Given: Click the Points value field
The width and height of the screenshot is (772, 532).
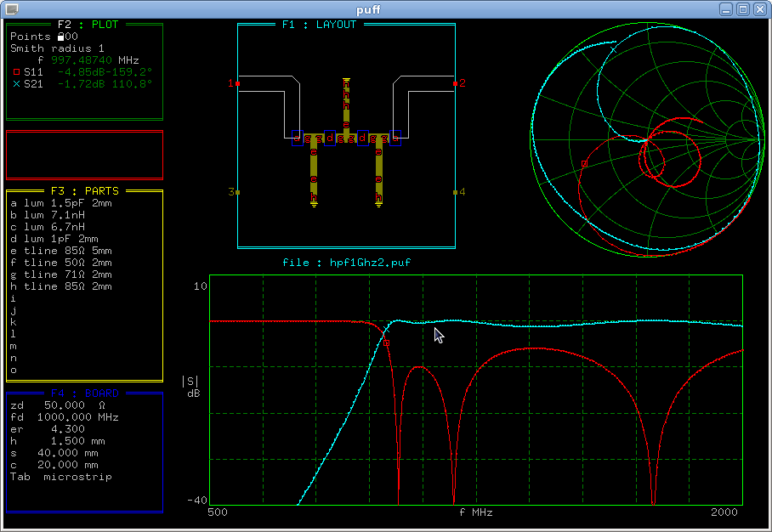Looking at the screenshot, I should tap(68, 37).
